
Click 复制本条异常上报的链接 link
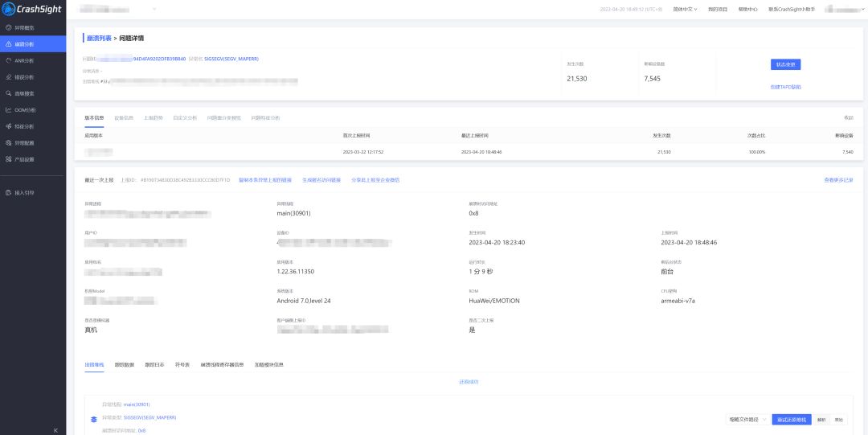click(x=265, y=180)
